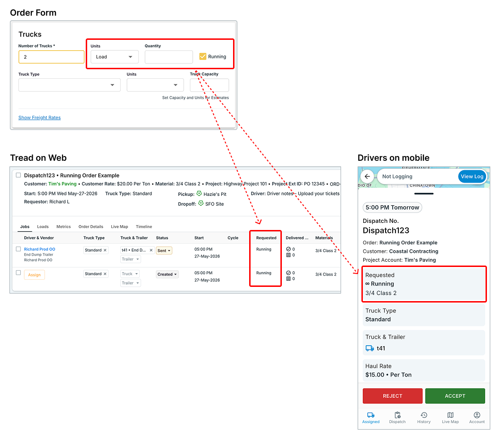Click the Tim's Paving customer link
Screen dimensions: 504x441
(63, 184)
